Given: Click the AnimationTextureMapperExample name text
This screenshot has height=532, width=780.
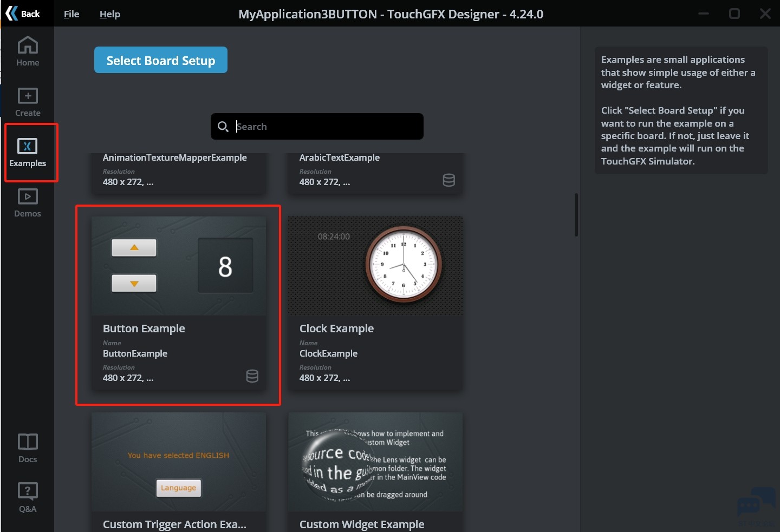Looking at the screenshot, I should click(x=175, y=157).
